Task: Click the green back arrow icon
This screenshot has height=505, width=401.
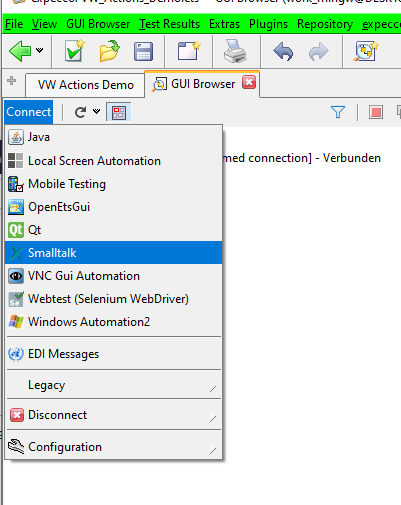Action: pyautogui.click(x=20, y=51)
